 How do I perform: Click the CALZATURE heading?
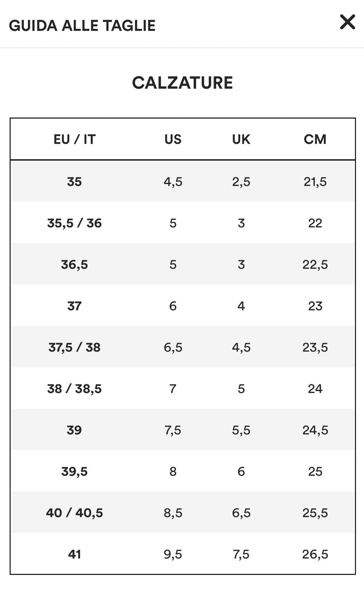182,82
